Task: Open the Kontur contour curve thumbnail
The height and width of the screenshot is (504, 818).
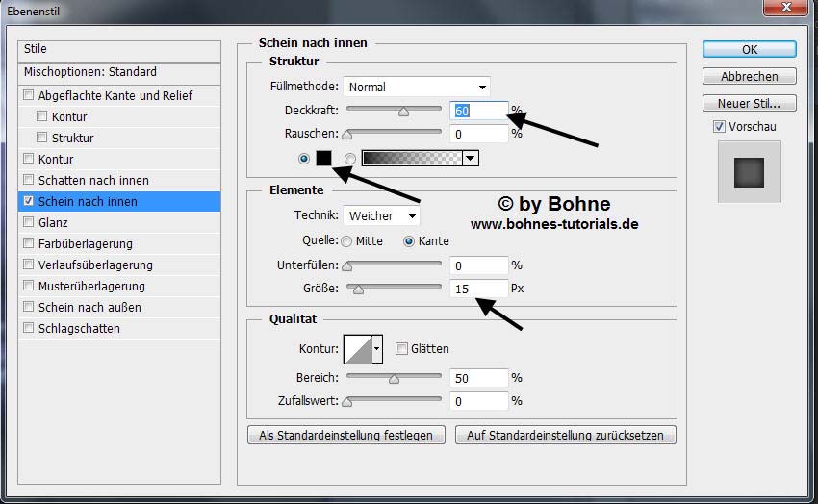Action: 357,349
